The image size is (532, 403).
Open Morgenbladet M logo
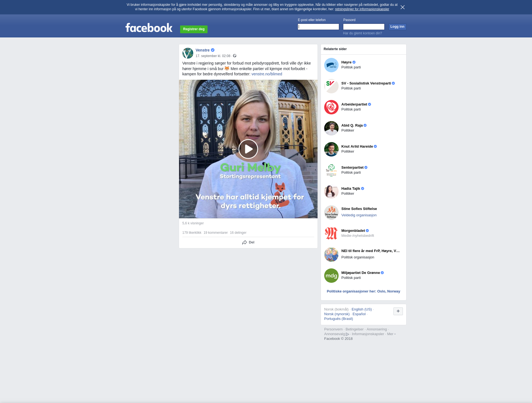pyautogui.click(x=331, y=233)
